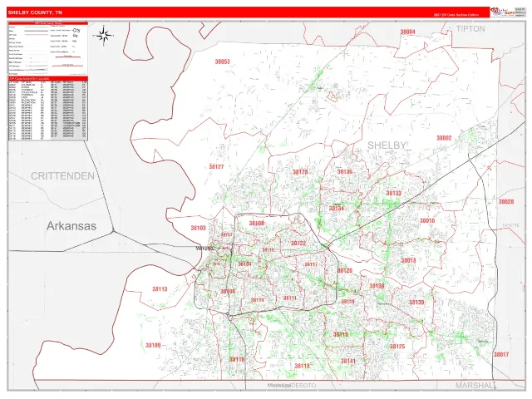Select ZIP code 38135
The height and width of the screenshot is (399, 532).
[x=345, y=172]
